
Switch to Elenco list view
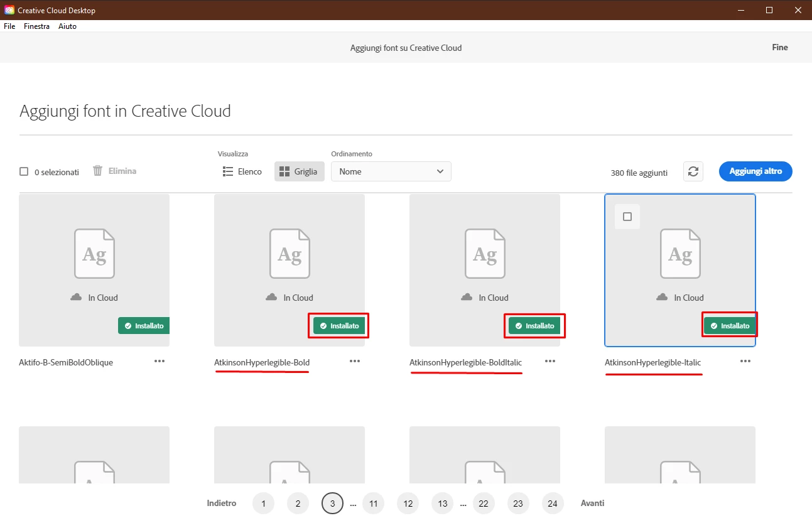242,171
